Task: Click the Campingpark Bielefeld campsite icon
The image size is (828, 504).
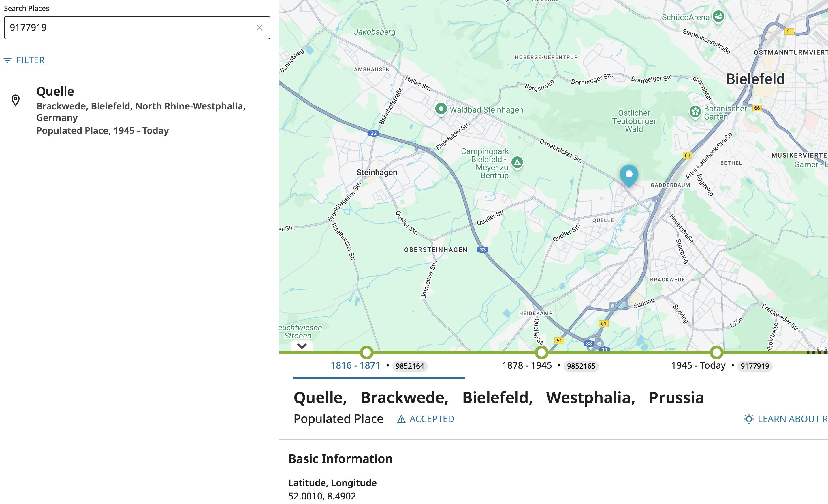Action: [x=517, y=162]
